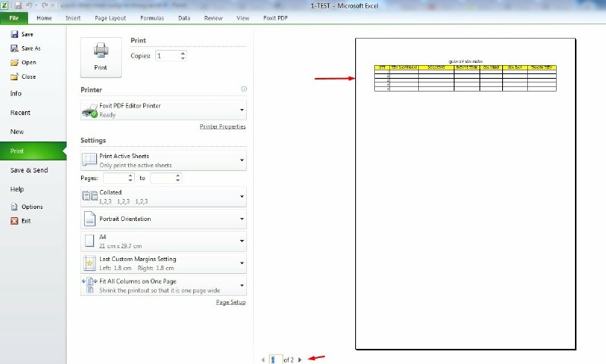Click the Save floppy disk icon

(x=14, y=34)
